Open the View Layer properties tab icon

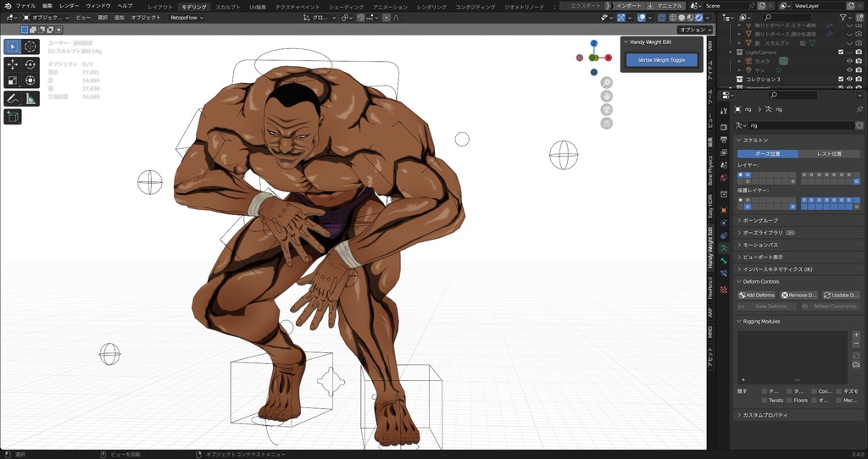(724, 152)
